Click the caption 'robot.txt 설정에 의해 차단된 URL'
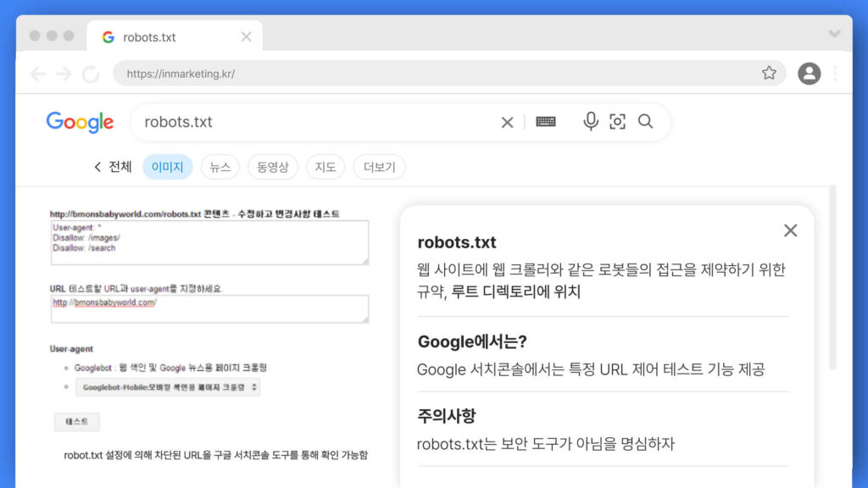The height and width of the screenshot is (488, 868). [x=215, y=455]
